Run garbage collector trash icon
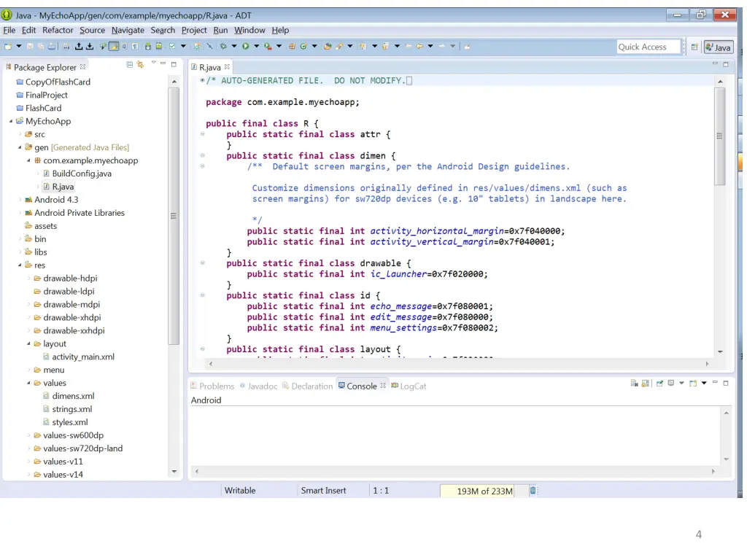747x560 pixels. [x=533, y=491]
